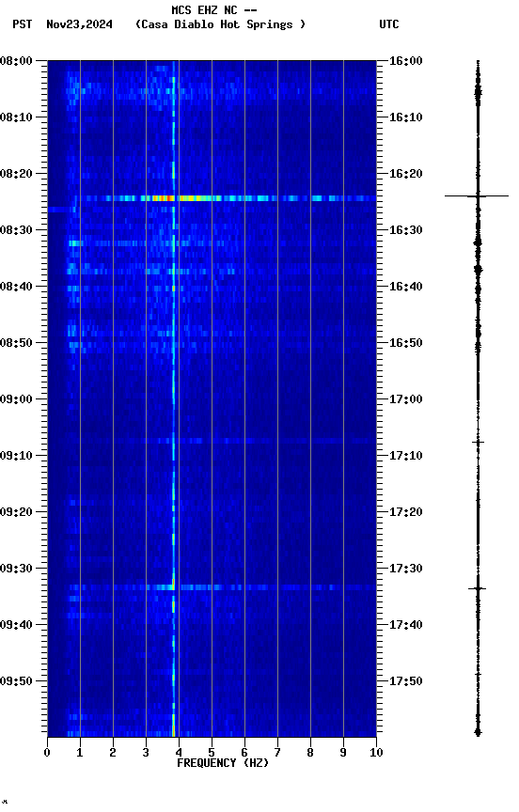Click frequency axis tick label 6

pos(244,753)
